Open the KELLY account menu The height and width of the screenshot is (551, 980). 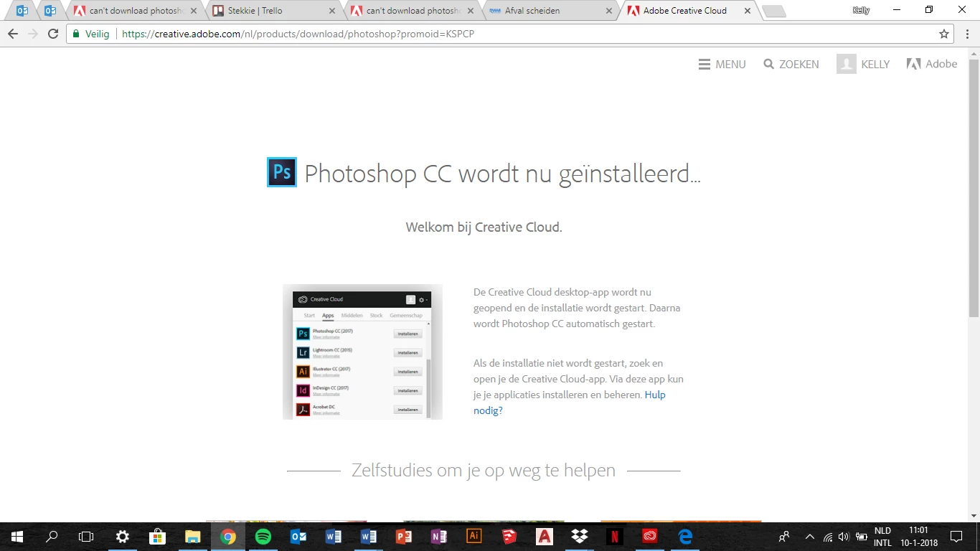pyautogui.click(x=863, y=64)
